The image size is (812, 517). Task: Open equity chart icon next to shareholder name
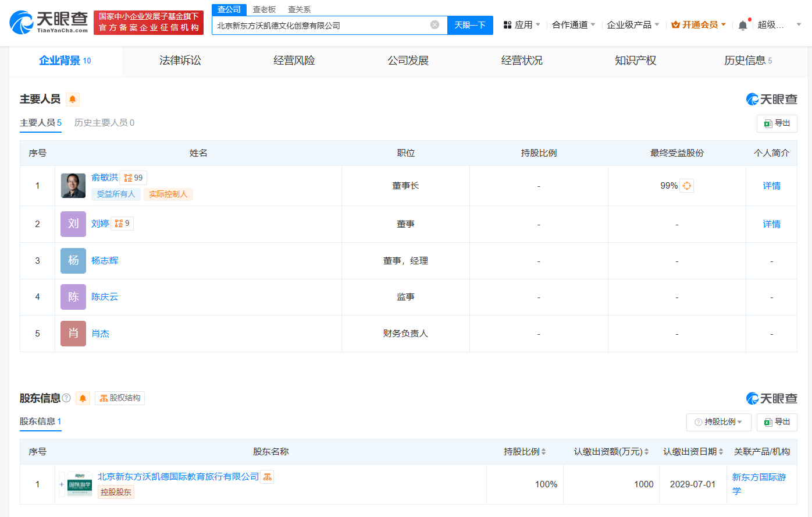267,477
